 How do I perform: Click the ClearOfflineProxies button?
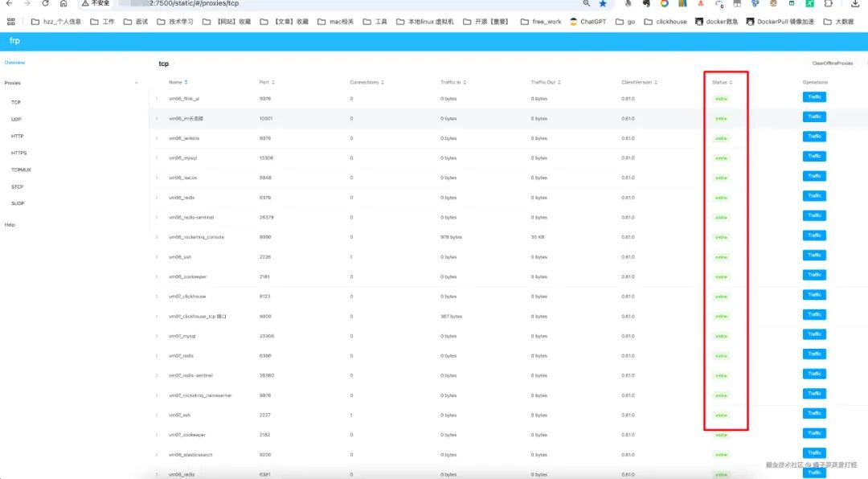tap(833, 63)
